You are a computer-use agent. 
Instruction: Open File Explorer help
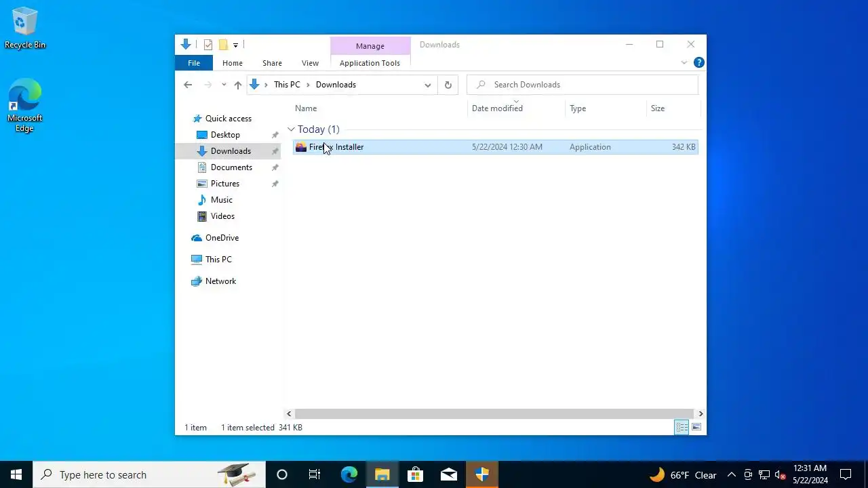[x=698, y=62]
